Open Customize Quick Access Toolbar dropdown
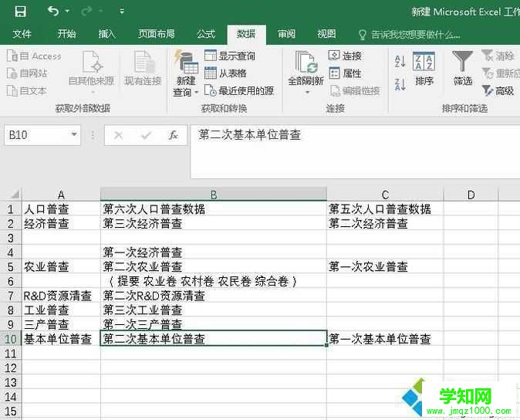Viewport: 520px width, 420px height. click(x=122, y=12)
